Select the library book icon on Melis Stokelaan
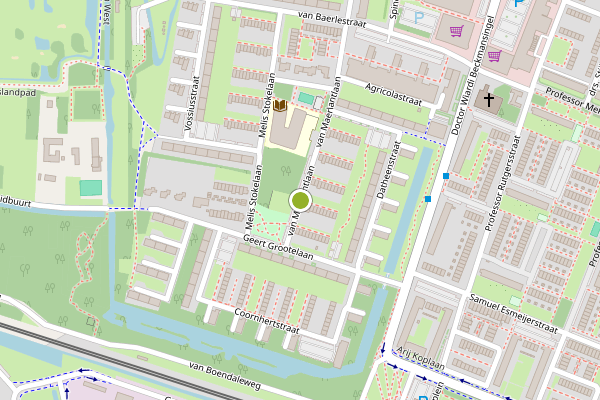The width and height of the screenshot is (600, 400). point(280,105)
